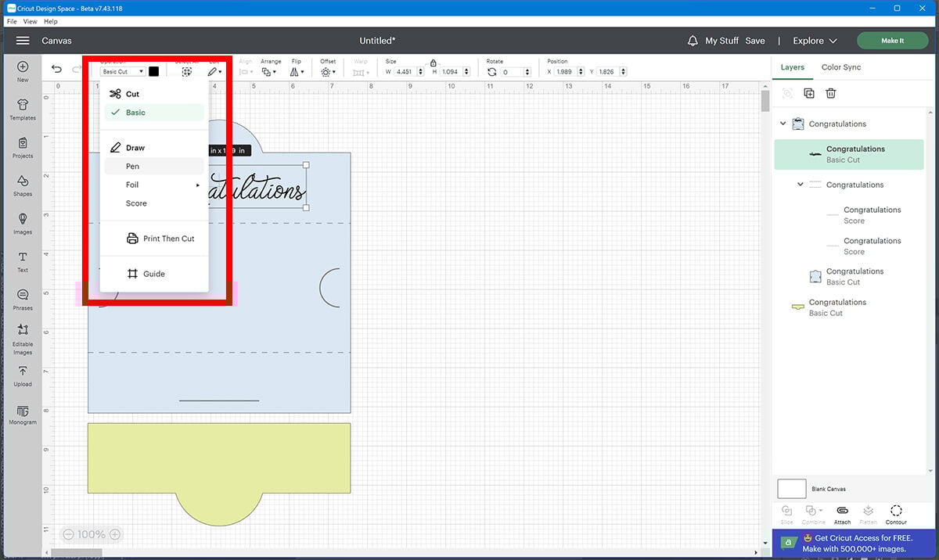Open the Monogram tool
Screen dimensions: 939x560
23,415
